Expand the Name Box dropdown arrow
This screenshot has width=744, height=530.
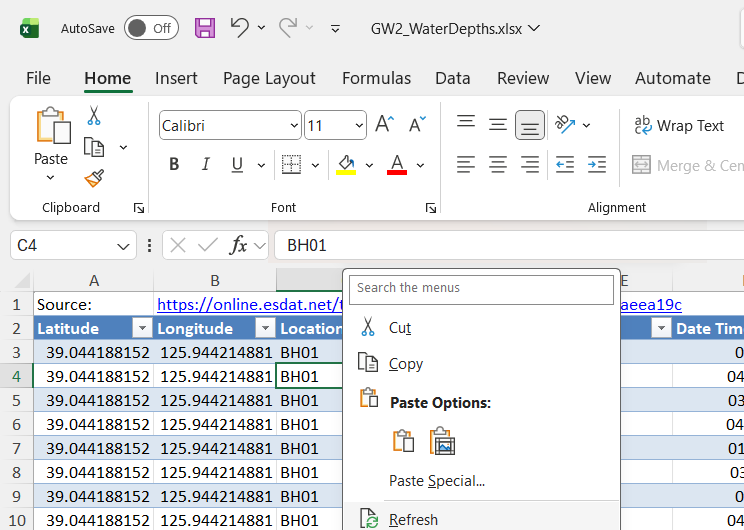[124, 245]
